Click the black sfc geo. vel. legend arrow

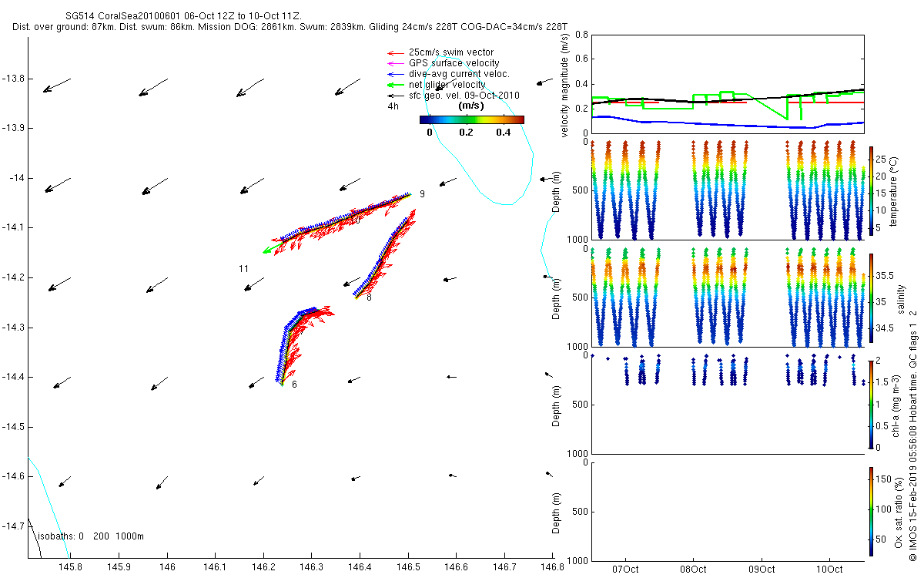[x=395, y=96]
